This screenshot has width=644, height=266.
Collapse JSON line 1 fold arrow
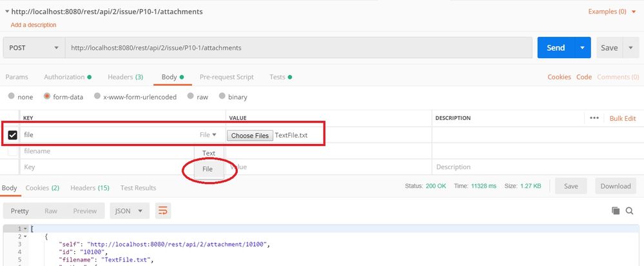(26, 229)
